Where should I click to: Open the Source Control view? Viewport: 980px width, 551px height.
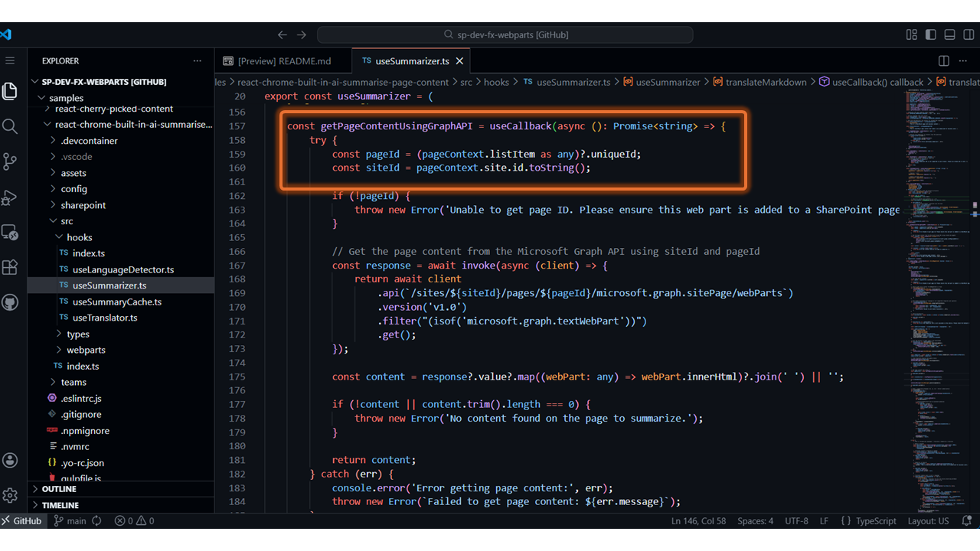point(10,161)
